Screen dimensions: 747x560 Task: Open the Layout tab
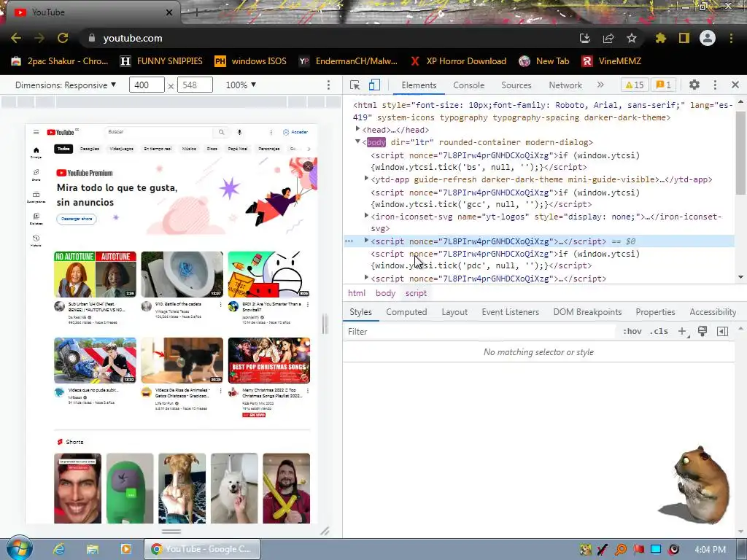tap(454, 312)
